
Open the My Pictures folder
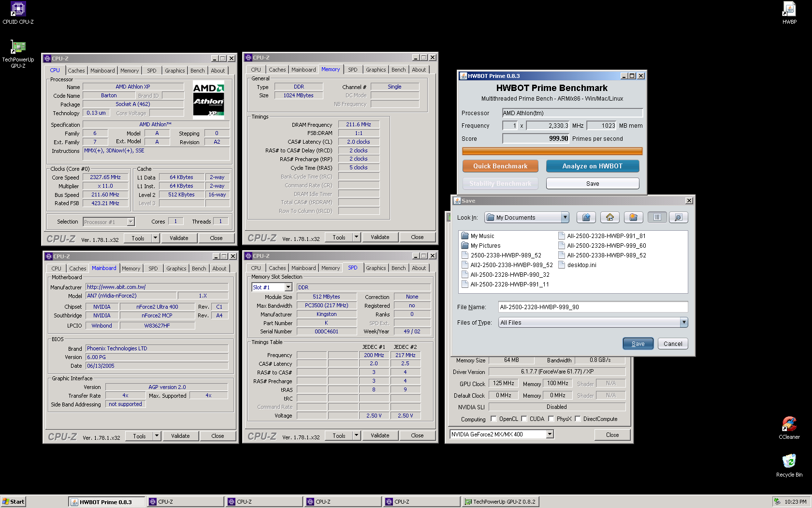pyautogui.click(x=480, y=246)
